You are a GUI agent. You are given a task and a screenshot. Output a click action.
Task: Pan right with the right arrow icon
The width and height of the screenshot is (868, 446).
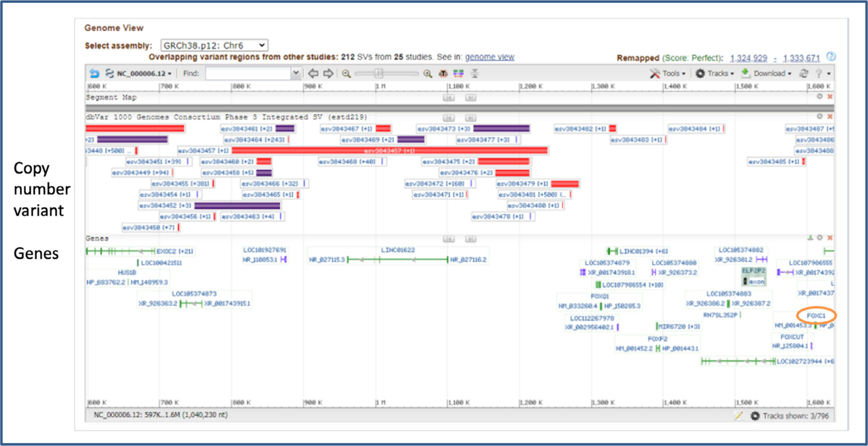[x=328, y=73]
